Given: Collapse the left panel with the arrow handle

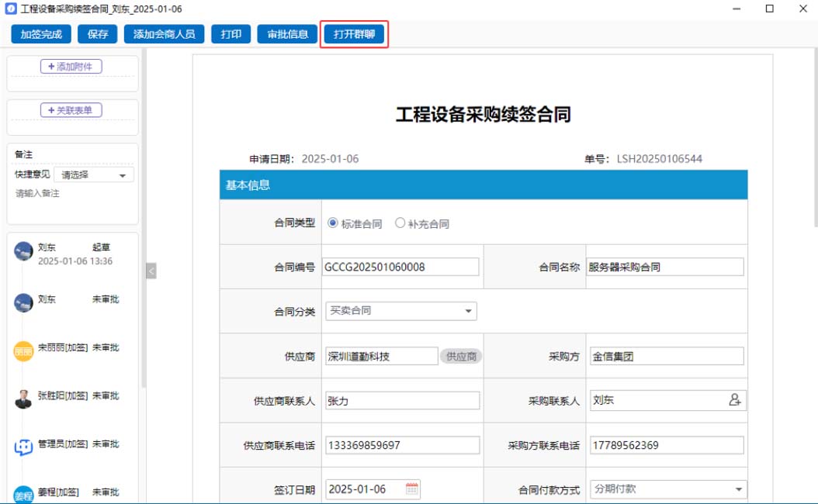Looking at the screenshot, I should pyautogui.click(x=151, y=271).
